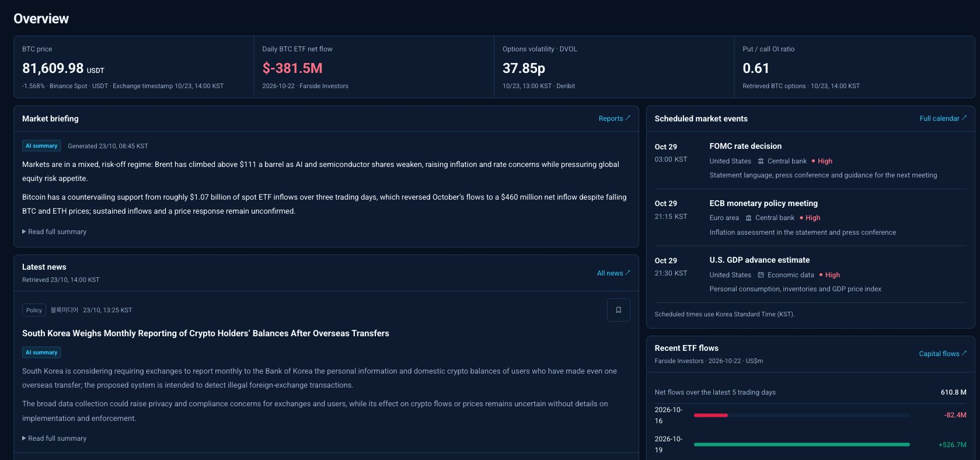Viewport: 980px width, 460px height.
Task: Open the Full calendar link
Action: tap(943, 119)
